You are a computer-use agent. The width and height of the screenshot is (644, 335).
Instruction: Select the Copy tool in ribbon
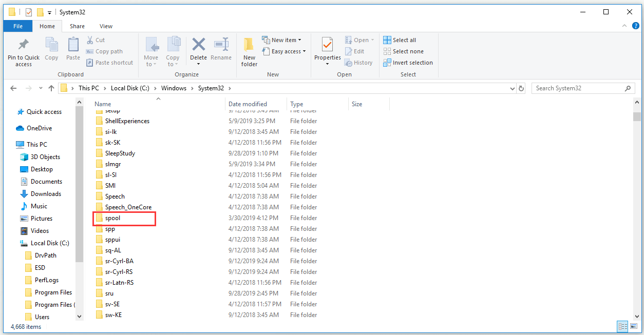(51, 49)
